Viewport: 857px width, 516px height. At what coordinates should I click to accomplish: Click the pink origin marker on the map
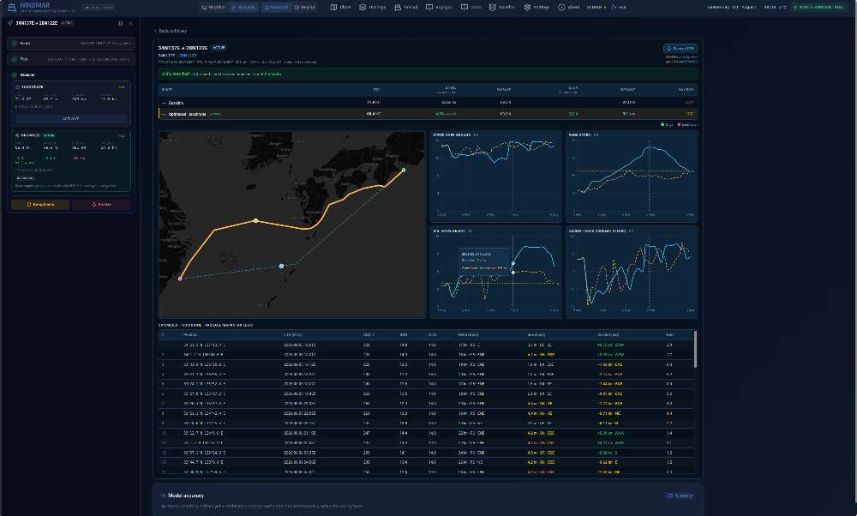pos(180,279)
